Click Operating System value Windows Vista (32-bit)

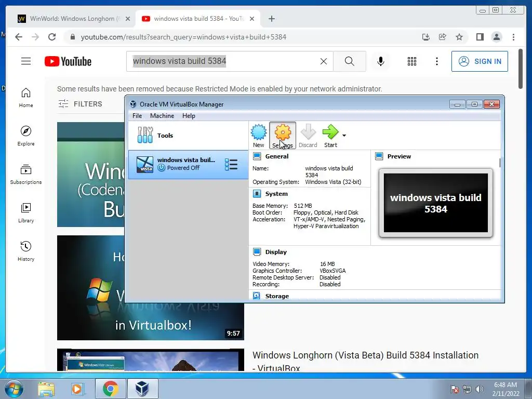(333, 182)
